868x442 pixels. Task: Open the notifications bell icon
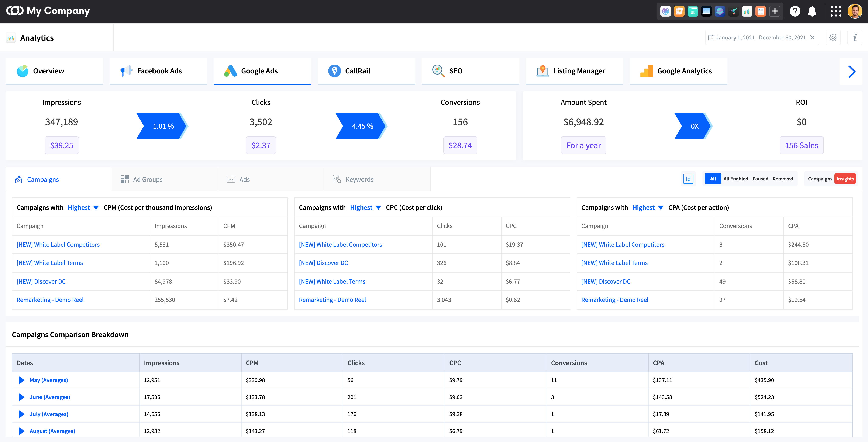tap(812, 11)
